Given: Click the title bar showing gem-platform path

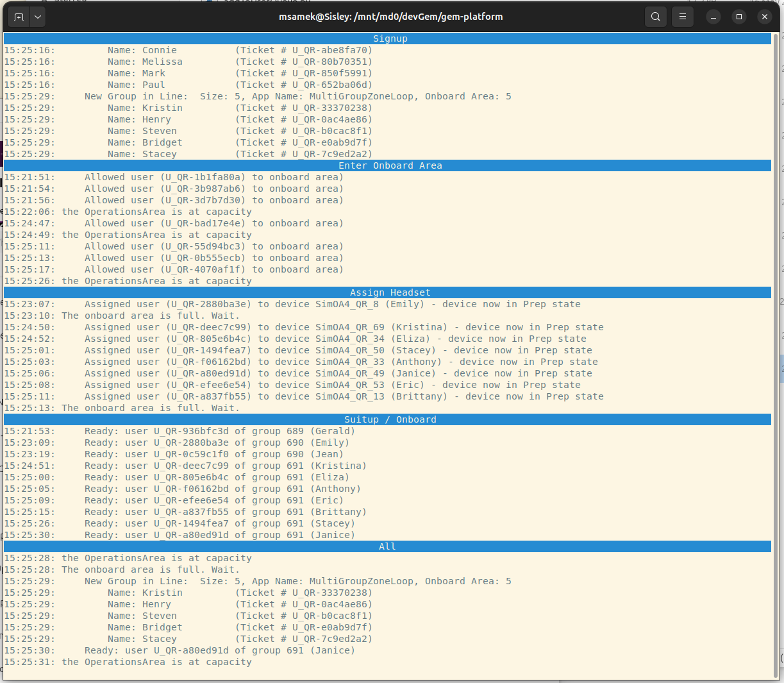Looking at the screenshot, I should [x=392, y=16].
